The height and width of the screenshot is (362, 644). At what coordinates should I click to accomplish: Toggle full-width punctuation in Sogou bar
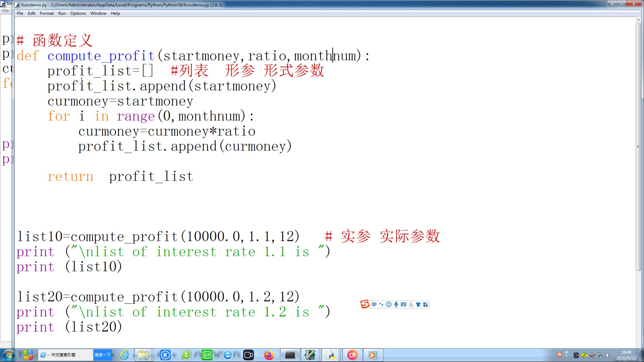click(x=381, y=304)
